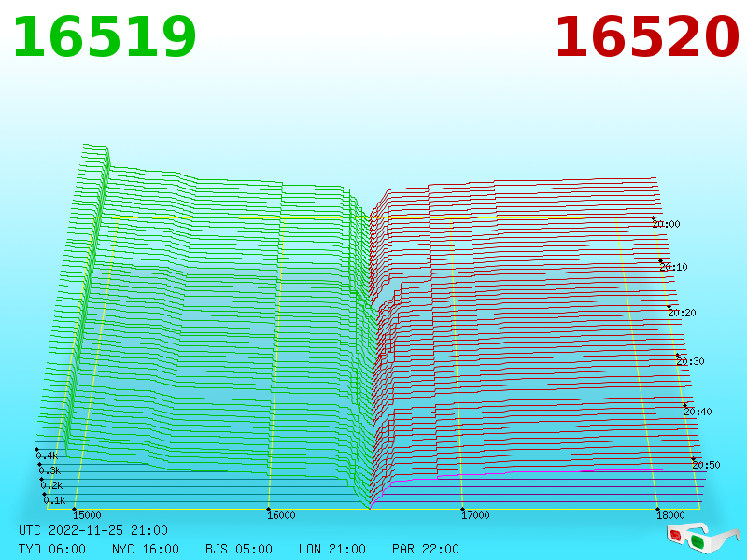Click the 17000 price axis label
Image resolution: width=747 pixels, height=560 pixels.
pyautogui.click(x=475, y=515)
